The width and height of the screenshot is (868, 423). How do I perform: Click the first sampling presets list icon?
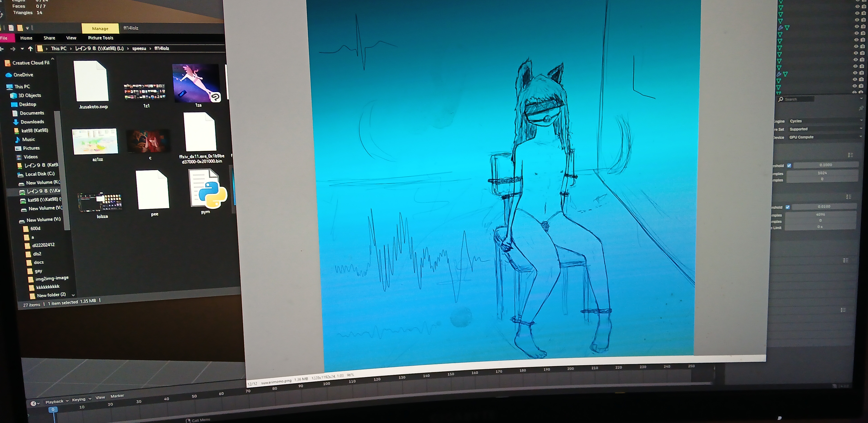[x=850, y=155]
